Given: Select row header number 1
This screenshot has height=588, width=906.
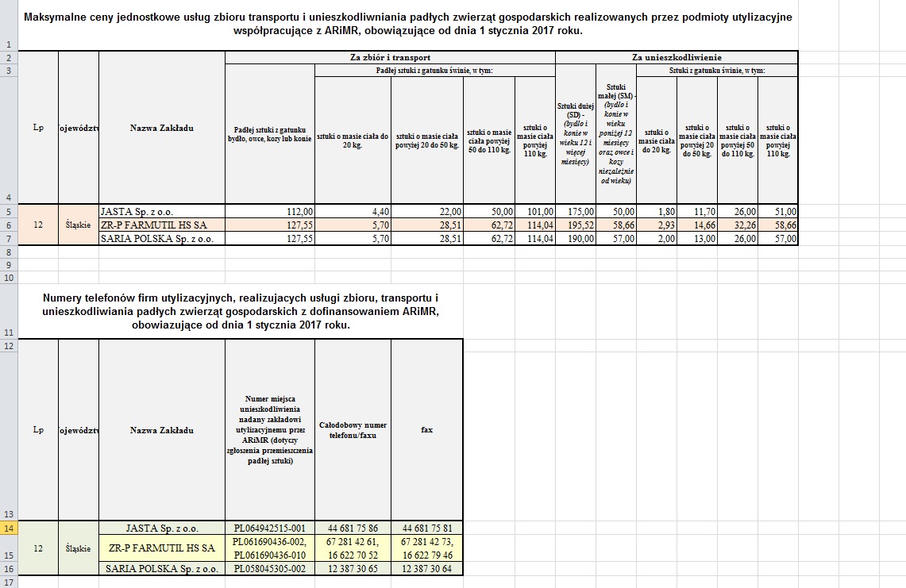Looking at the screenshot, I should (x=9, y=25).
